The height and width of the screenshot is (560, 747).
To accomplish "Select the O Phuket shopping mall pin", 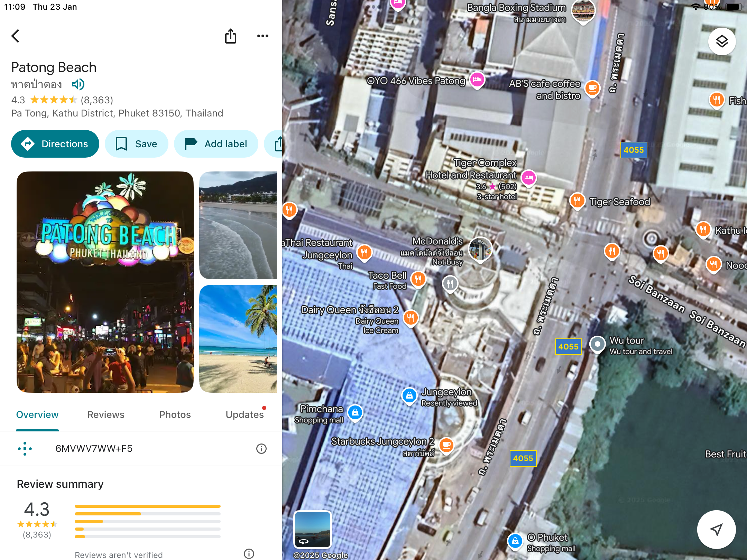I will [515, 541].
